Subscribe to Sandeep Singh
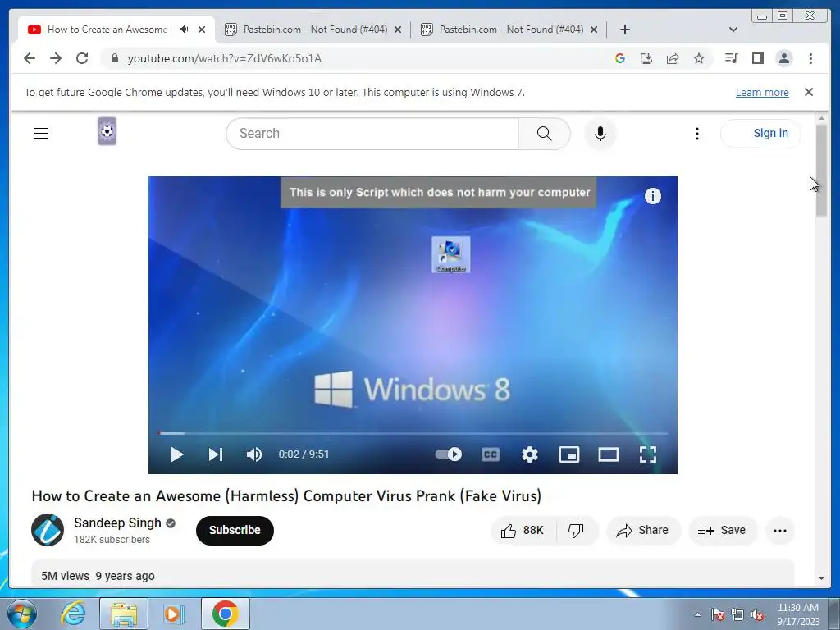This screenshot has width=840, height=630. (235, 531)
